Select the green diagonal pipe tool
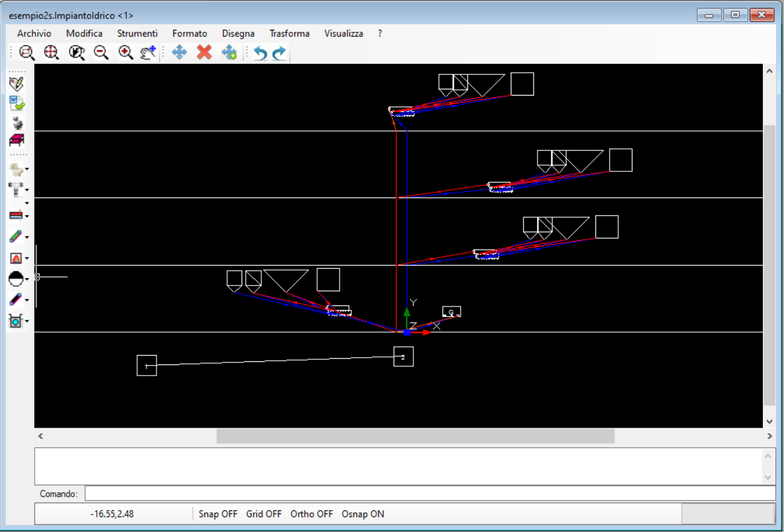The width and height of the screenshot is (784, 532). (x=16, y=237)
